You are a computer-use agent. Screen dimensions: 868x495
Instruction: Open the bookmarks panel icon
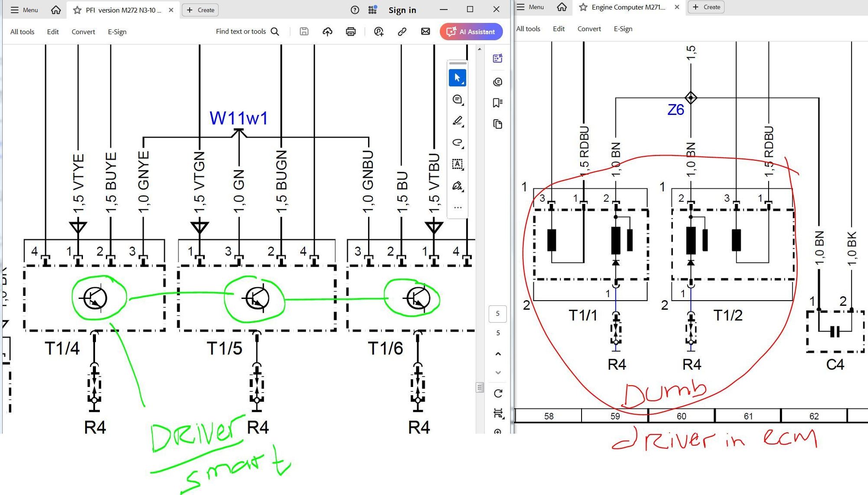point(497,103)
